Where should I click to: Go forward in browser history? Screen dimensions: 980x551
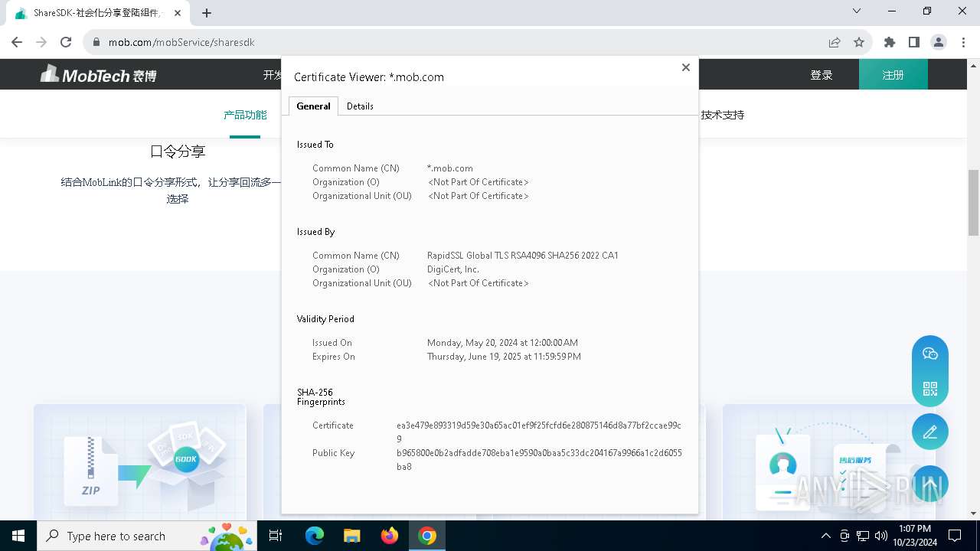pyautogui.click(x=41, y=42)
